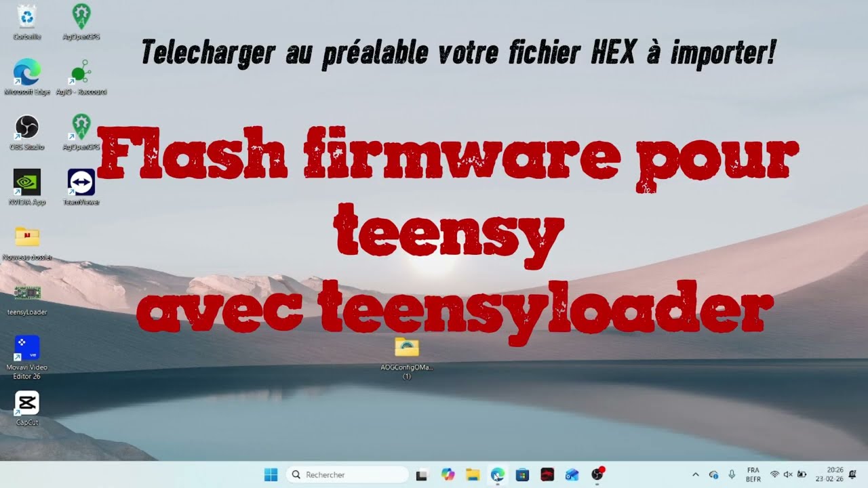Expand the hidden system tray icons chevron
This screenshot has width=868, height=488.
pyautogui.click(x=695, y=474)
